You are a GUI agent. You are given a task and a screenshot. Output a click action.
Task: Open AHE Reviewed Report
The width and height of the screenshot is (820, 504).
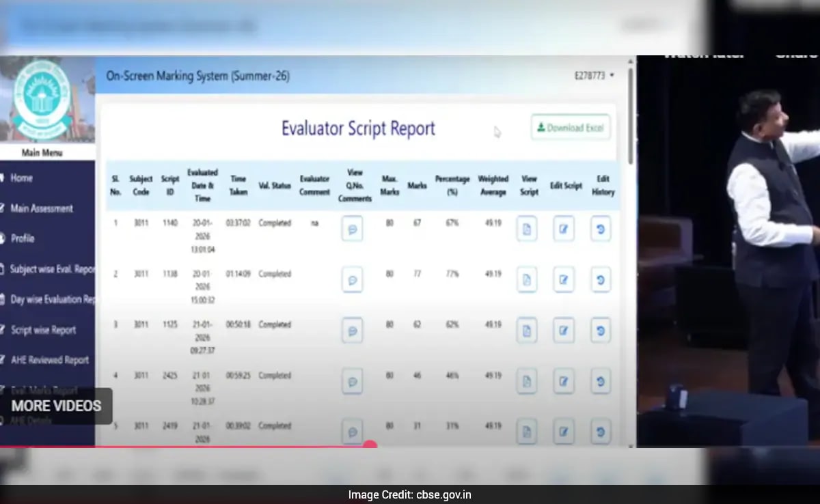49,360
